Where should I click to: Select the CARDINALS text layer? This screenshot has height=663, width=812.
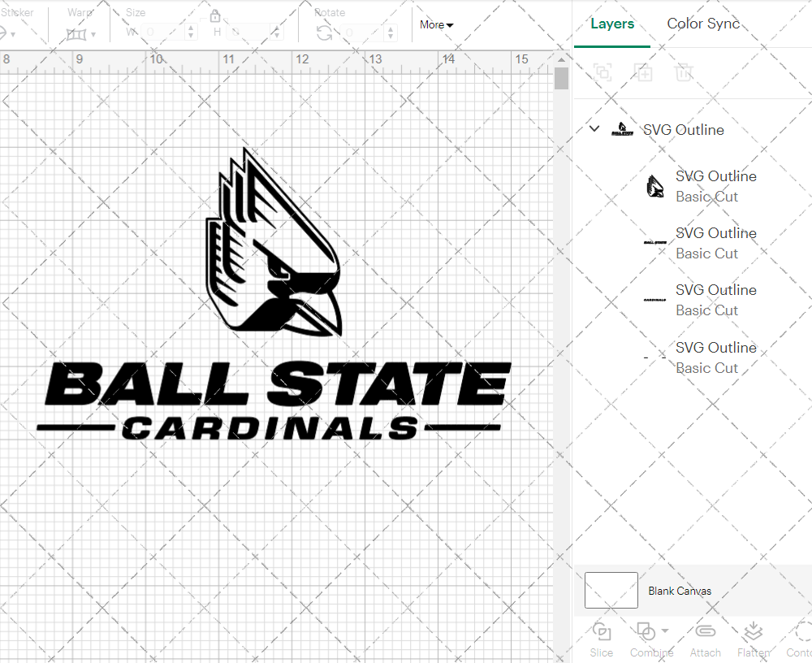716,300
